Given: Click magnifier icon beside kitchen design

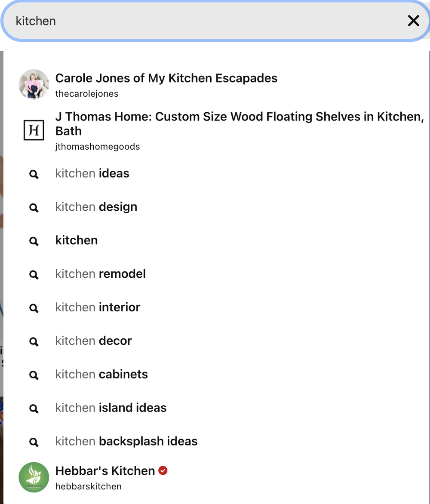Looking at the screenshot, I should (x=34, y=208).
